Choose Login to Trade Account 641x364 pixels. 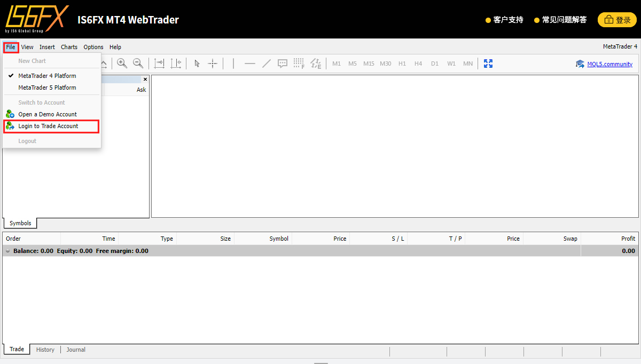click(52, 126)
